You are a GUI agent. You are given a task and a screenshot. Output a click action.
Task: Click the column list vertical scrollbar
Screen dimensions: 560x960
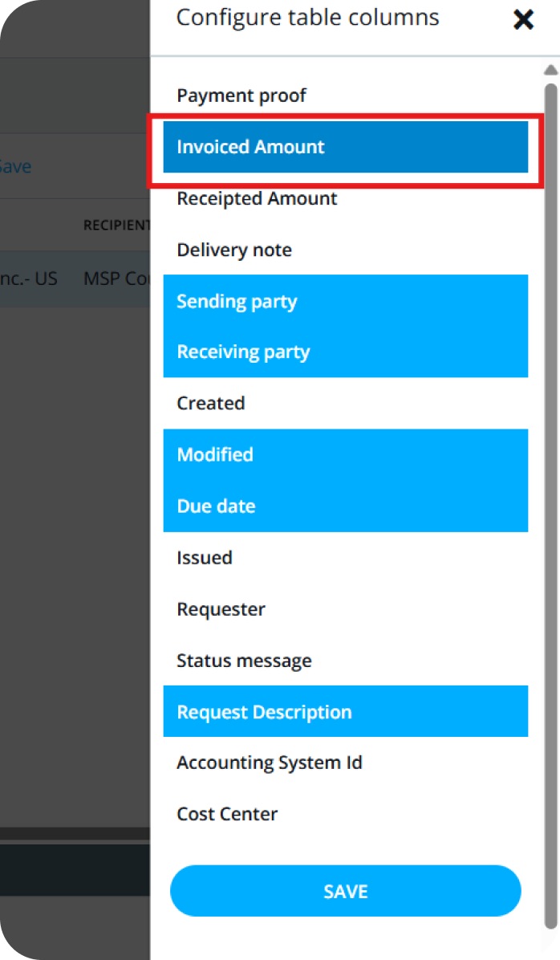pos(550,482)
